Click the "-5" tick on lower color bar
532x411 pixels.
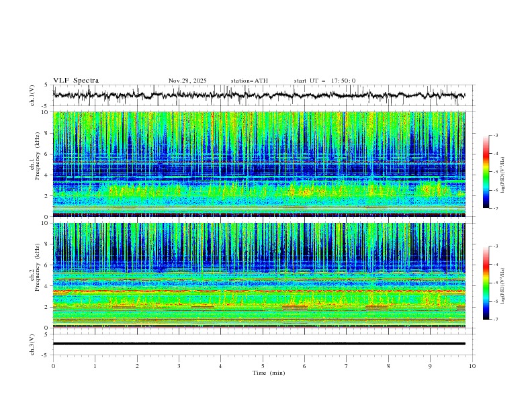[x=496, y=283]
